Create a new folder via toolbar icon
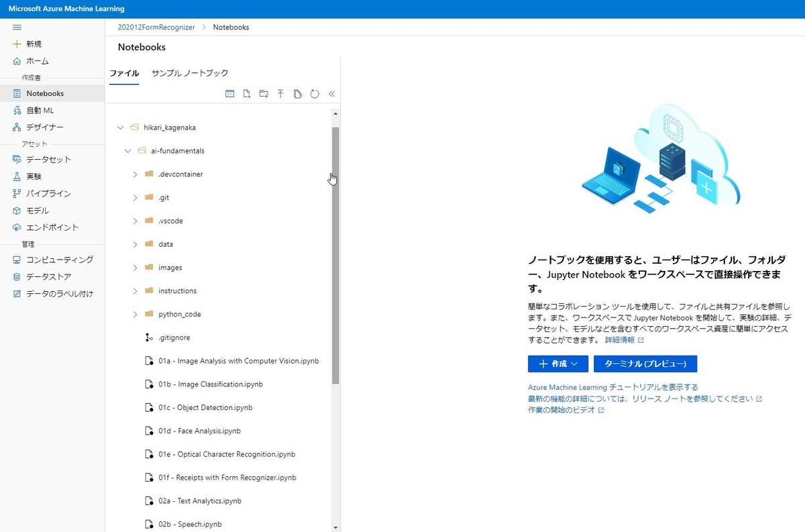The image size is (805, 532). [264, 94]
